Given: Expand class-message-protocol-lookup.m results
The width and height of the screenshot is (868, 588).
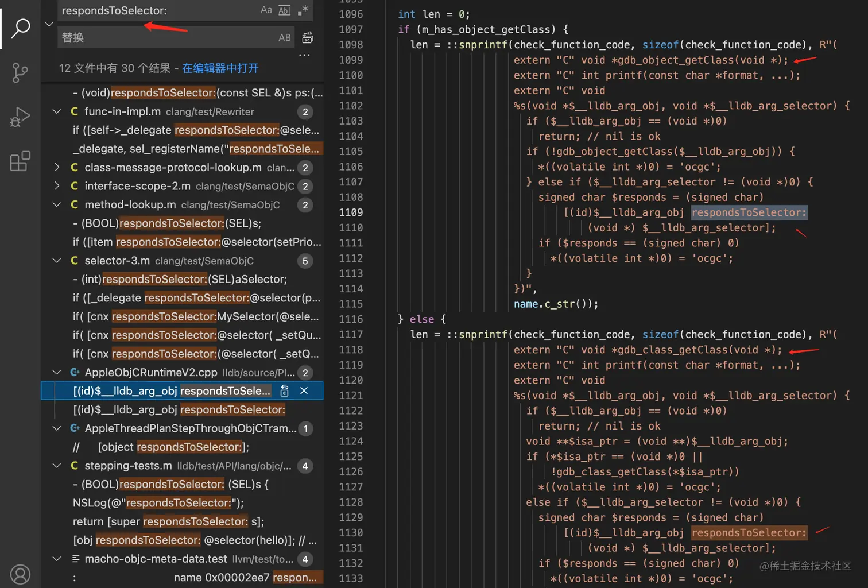Looking at the screenshot, I should coord(57,168).
